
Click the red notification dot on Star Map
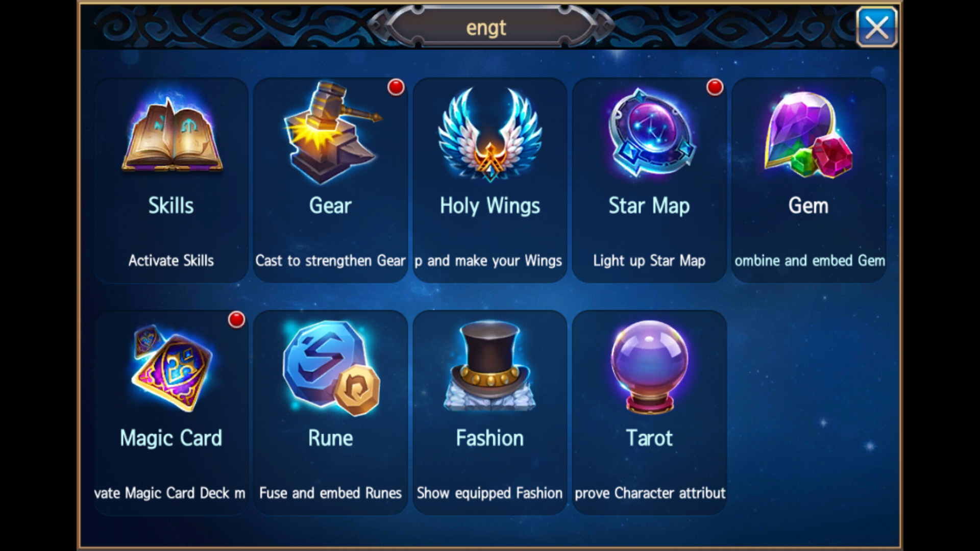pyautogui.click(x=715, y=87)
